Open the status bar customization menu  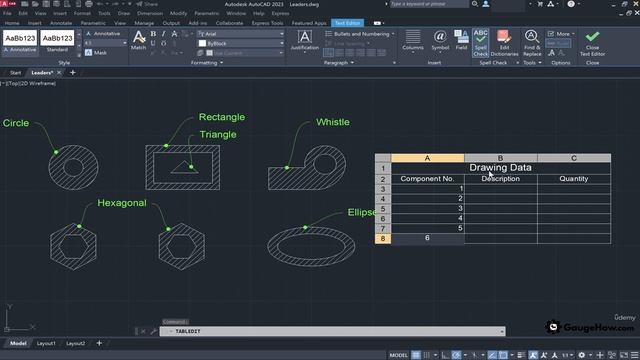pos(634,355)
